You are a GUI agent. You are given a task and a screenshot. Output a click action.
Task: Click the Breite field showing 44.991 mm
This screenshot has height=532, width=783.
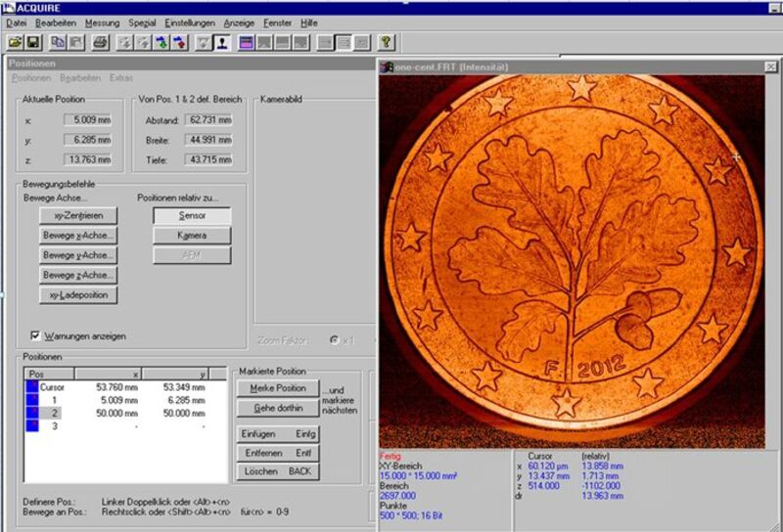pyautogui.click(x=208, y=140)
